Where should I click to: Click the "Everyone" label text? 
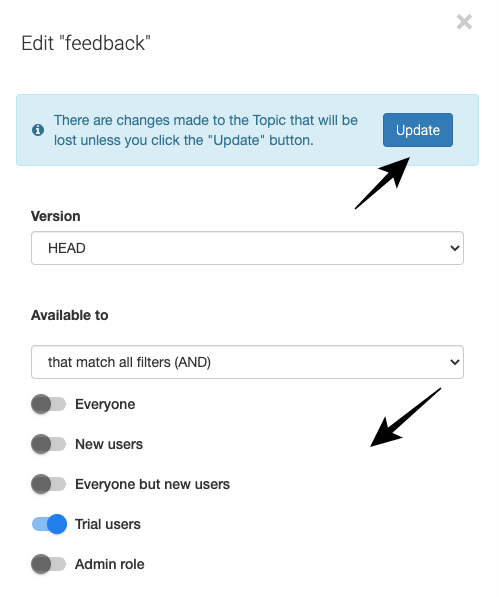105,404
